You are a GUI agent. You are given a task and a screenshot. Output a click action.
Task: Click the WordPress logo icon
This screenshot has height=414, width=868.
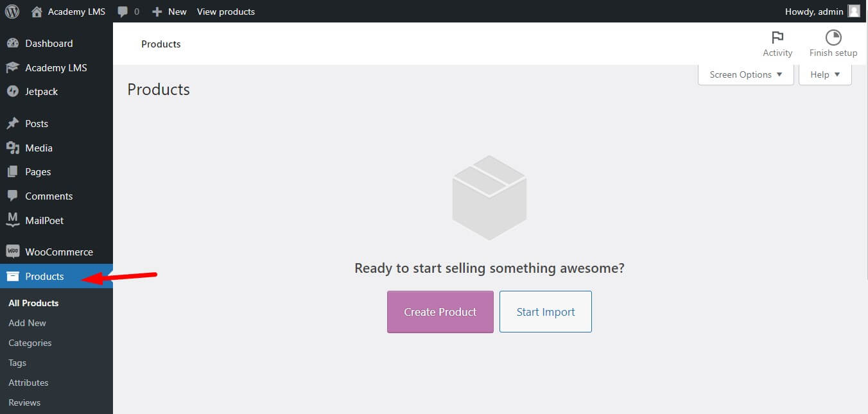point(12,12)
